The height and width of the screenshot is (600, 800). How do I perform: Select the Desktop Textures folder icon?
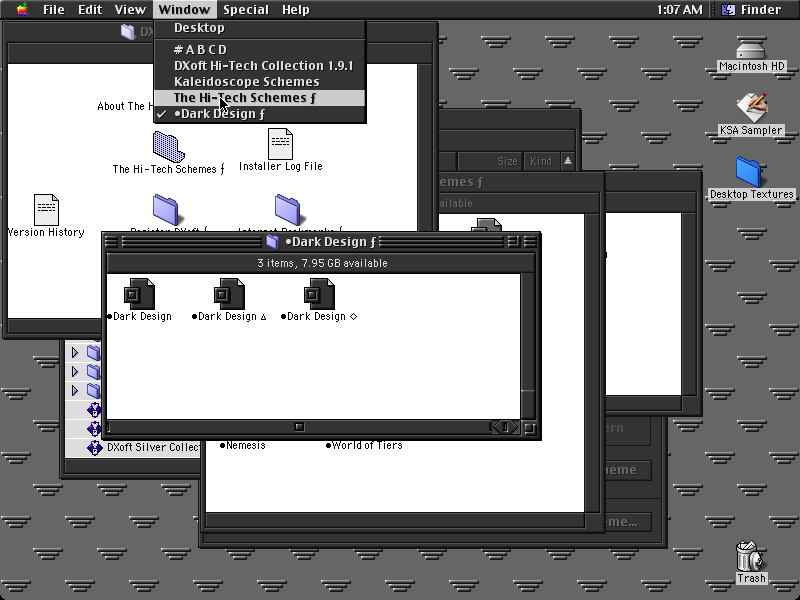coord(749,172)
